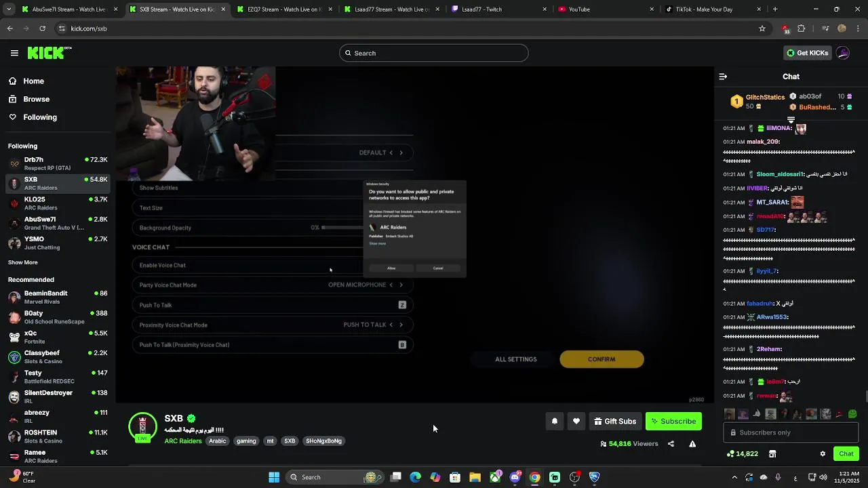Image resolution: width=868 pixels, height=488 pixels.
Task: Open Drb7h channel in Following list
Action: [58, 164]
